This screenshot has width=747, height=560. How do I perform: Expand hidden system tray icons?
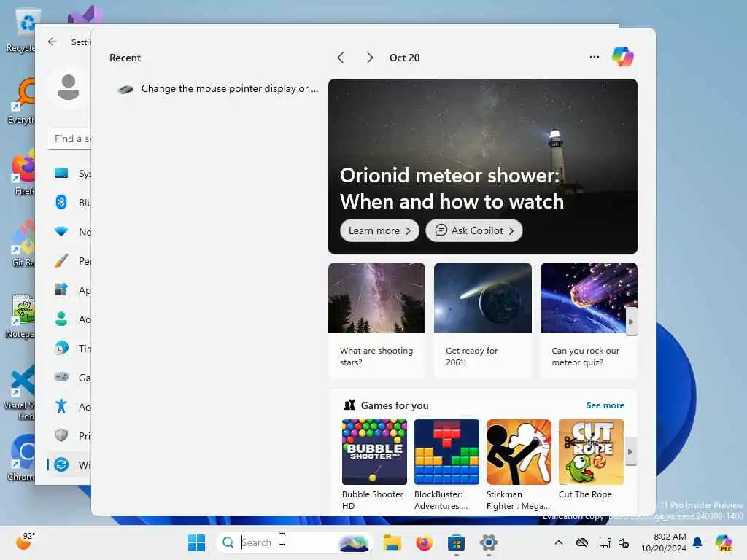559,542
